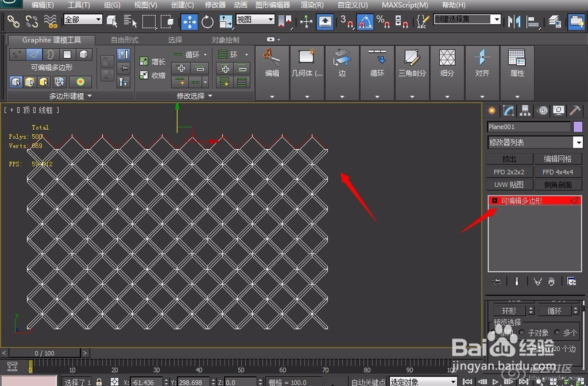
Task: Select the 多个 preview radio button
Action: pyautogui.click(x=557, y=333)
